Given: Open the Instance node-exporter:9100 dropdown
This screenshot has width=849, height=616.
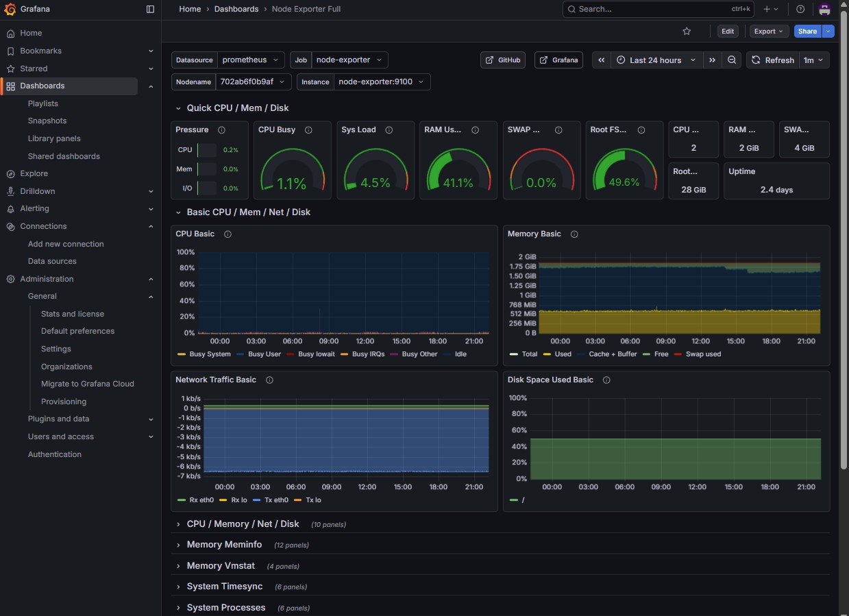Looking at the screenshot, I should (x=382, y=82).
